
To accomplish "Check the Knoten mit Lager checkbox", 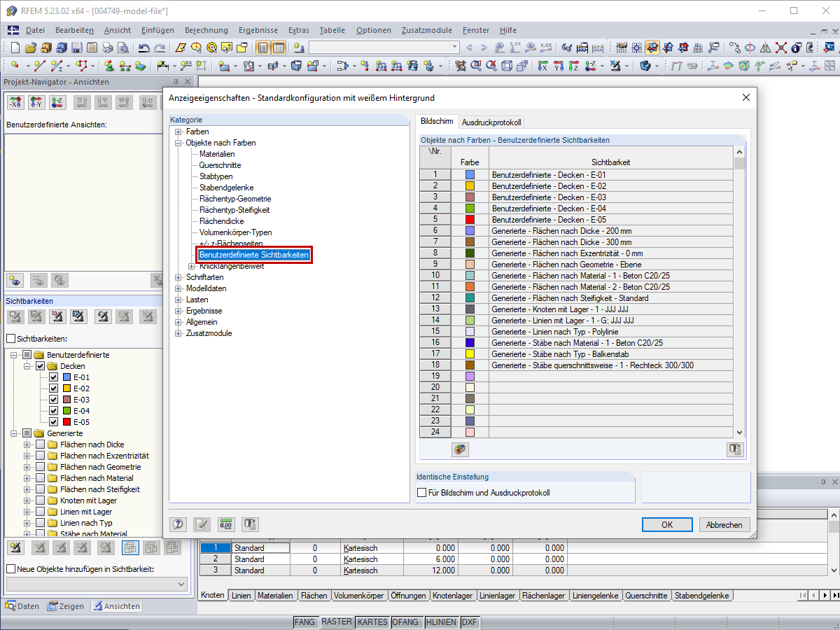I will click(x=40, y=500).
